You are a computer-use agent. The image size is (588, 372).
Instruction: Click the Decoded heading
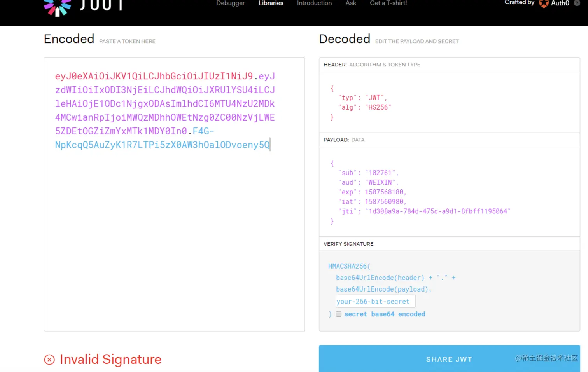[x=345, y=39]
